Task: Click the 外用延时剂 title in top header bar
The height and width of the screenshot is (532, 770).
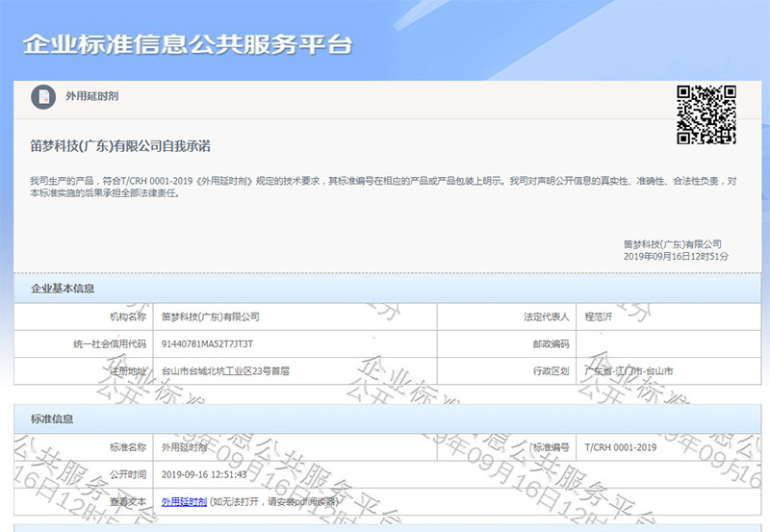Action: 91,97
